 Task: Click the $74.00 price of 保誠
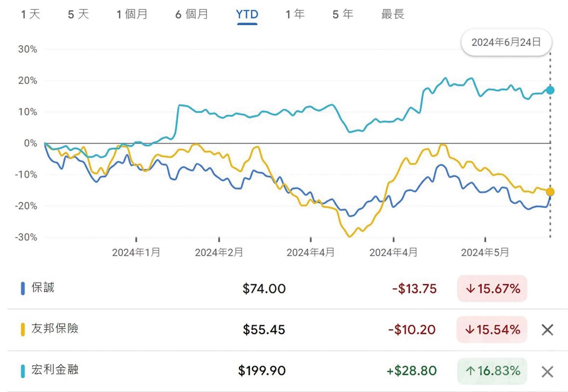point(264,289)
